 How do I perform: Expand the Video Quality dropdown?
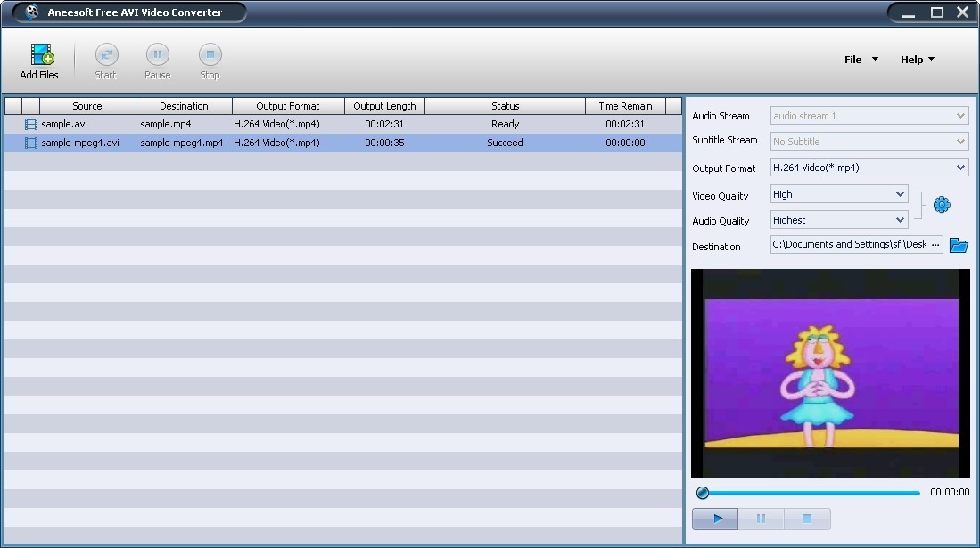coord(899,194)
